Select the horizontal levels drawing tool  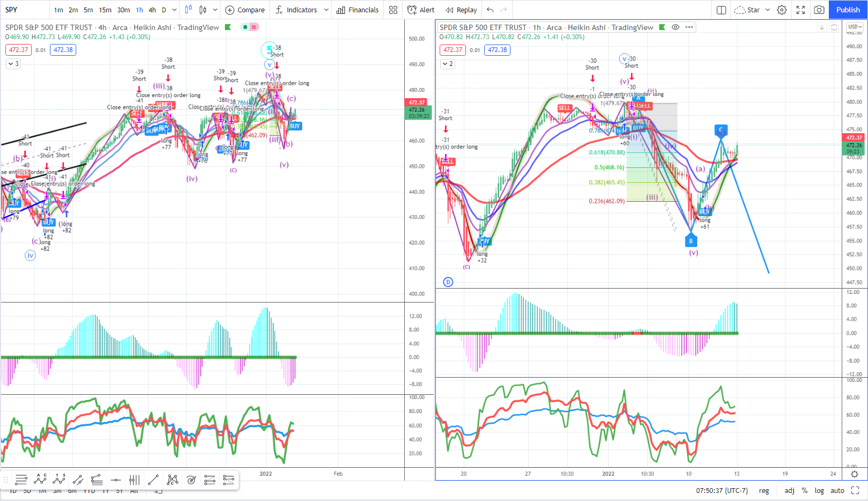pos(21,480)
